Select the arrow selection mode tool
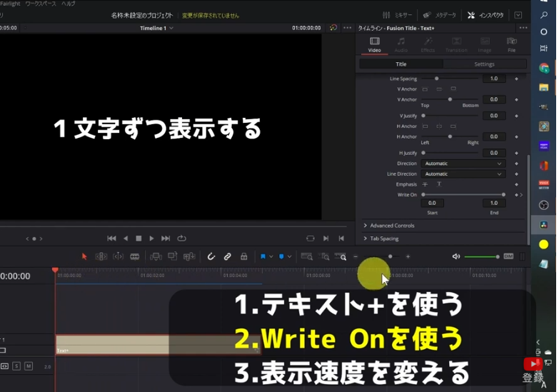The width and height of the screenshot is (559, 392). pos(84,256)
